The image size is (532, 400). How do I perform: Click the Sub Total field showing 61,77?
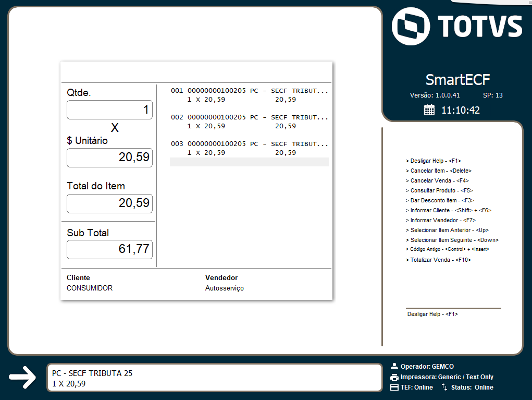click(x=109, y=250)
